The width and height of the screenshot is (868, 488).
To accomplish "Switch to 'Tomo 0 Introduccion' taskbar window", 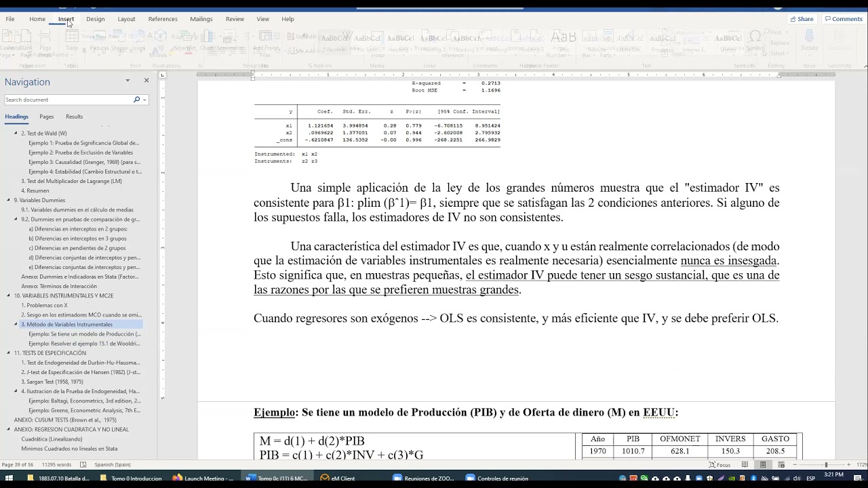I will (130, 479).
